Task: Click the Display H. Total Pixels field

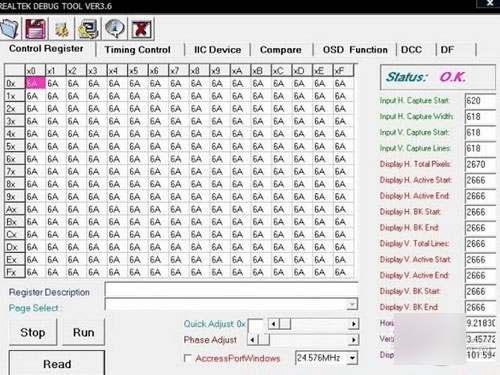Action: coord(481,164)
